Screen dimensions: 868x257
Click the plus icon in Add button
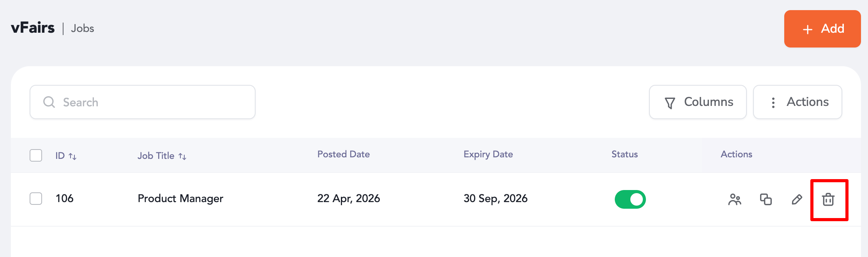point(808,29)
